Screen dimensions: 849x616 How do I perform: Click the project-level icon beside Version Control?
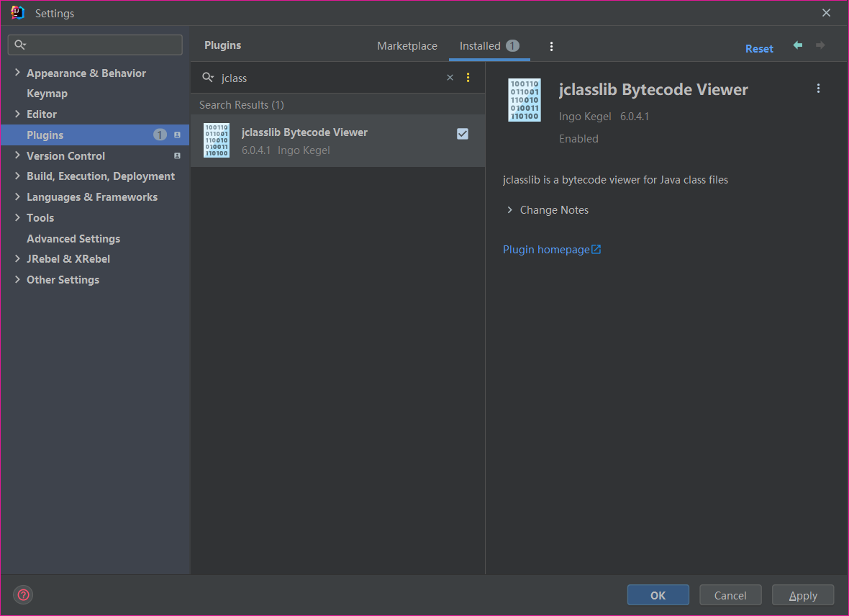[x=177, y=155]
